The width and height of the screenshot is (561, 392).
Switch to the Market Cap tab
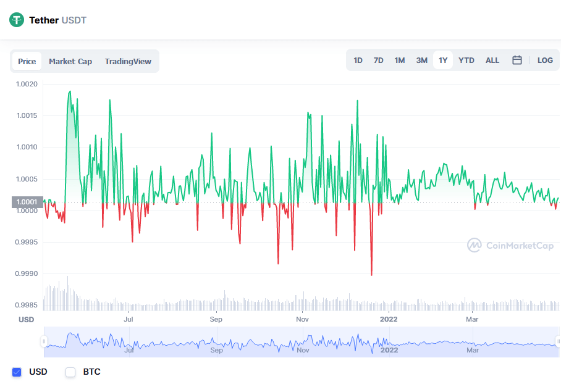pyautogui.click(x=70, y=62)
